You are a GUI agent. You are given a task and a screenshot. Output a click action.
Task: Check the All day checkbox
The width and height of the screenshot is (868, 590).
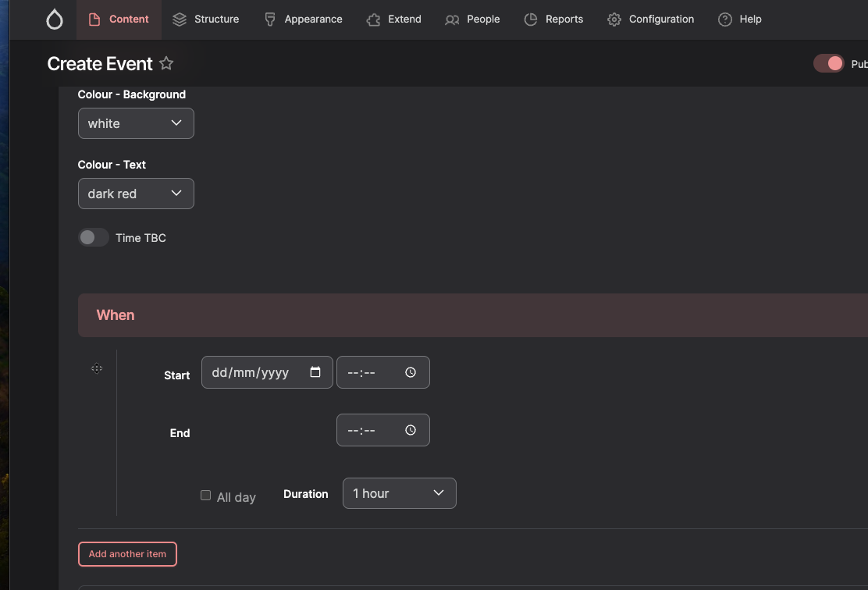[x=205, y=495]
